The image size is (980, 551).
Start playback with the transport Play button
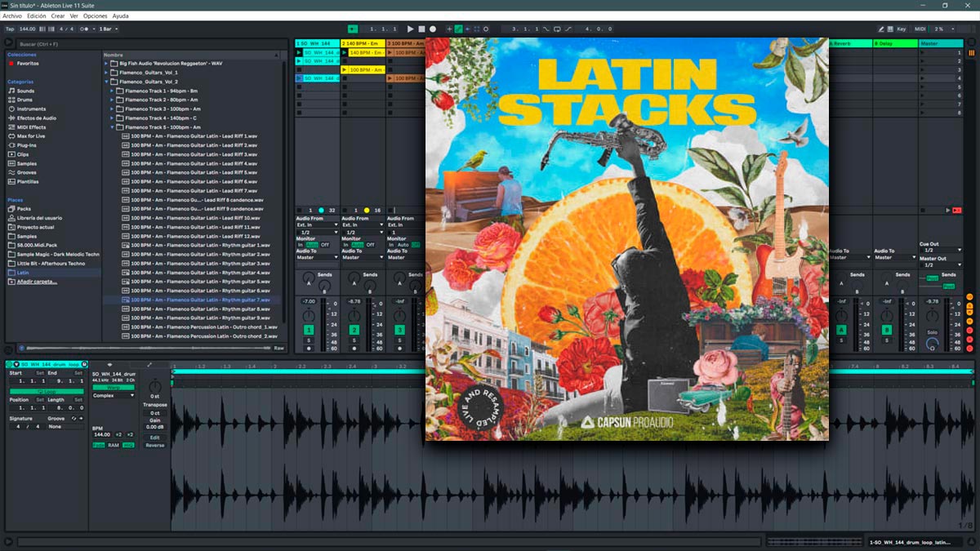411,29
